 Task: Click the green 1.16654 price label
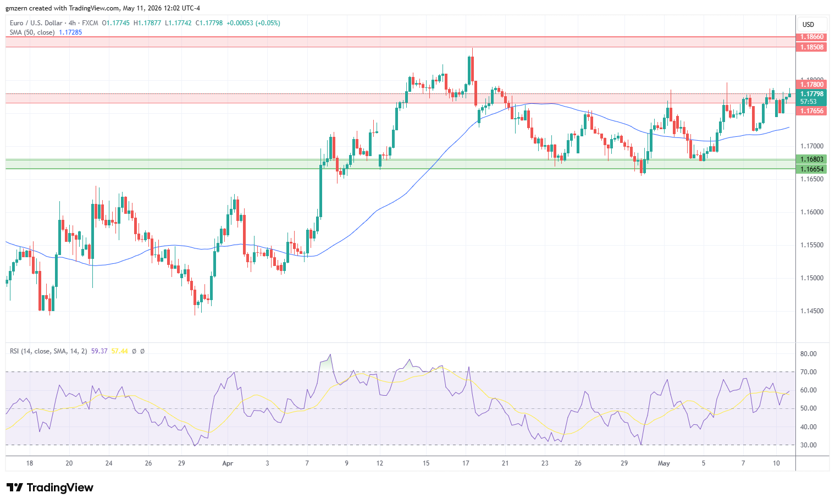click(811, 169)
